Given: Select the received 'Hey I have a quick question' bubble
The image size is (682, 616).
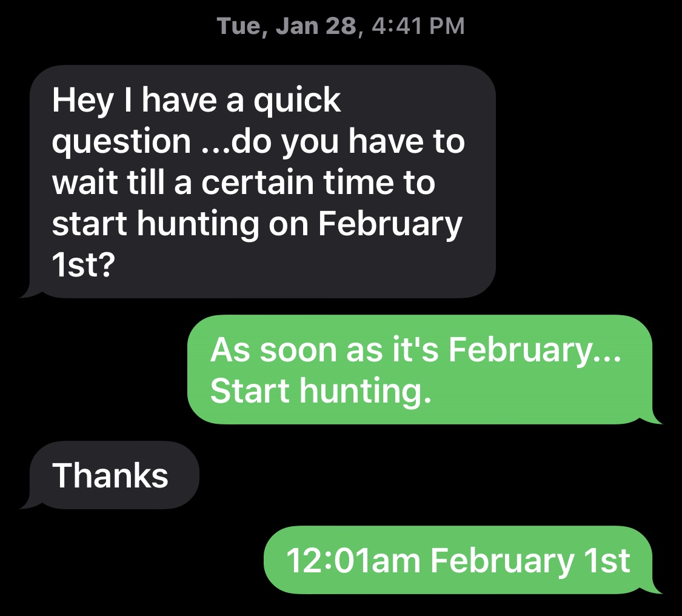Looking at the screenshot, I should click(x=262, y=182).
